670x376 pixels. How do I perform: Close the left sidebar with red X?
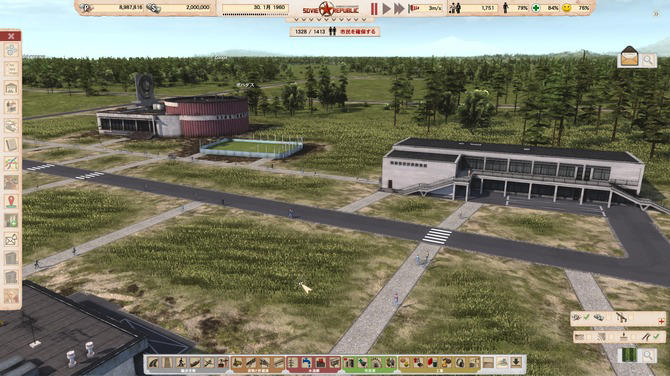(11, 36)
